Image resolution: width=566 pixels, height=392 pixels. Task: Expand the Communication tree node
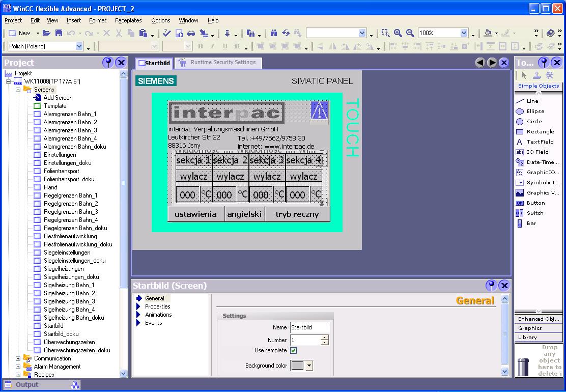pyautogui.click(x=17, y=358)
